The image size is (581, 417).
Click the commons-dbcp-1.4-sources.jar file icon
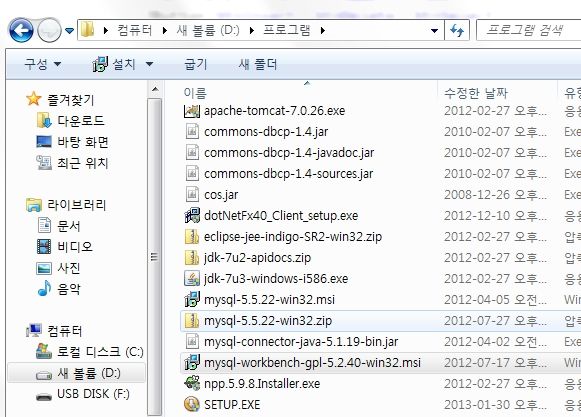[x=192, y=173]
